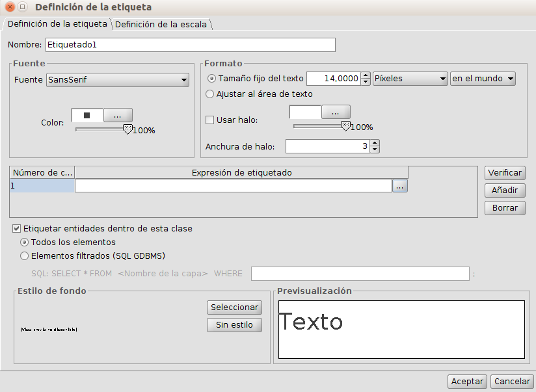Open the 'en el mundo' dropdown
This screenshot has height=392, width=536.
coord(482,79)
